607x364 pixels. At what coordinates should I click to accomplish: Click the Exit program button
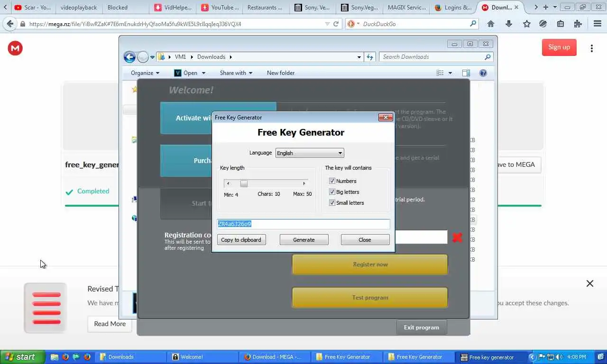pyautogui.click(x=422, y=328)
